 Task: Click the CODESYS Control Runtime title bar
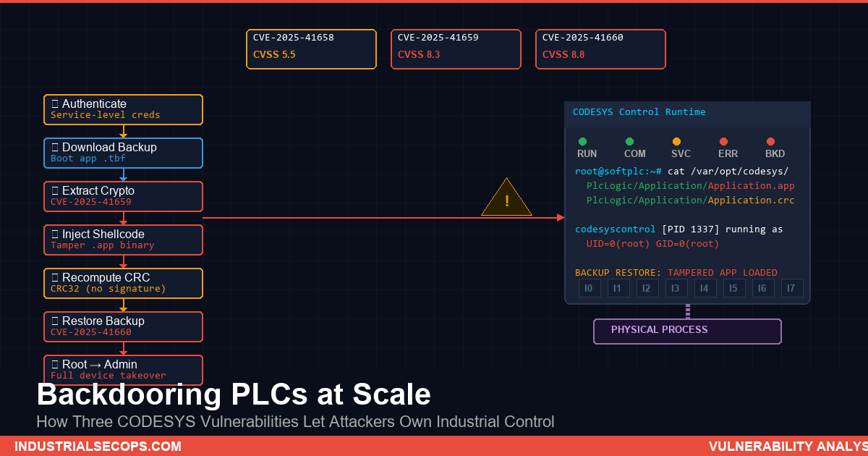687,114
